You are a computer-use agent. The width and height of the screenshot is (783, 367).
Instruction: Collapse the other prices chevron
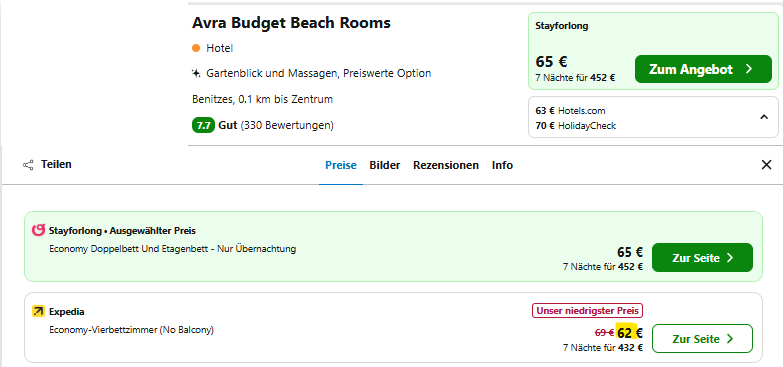(764, 117)
